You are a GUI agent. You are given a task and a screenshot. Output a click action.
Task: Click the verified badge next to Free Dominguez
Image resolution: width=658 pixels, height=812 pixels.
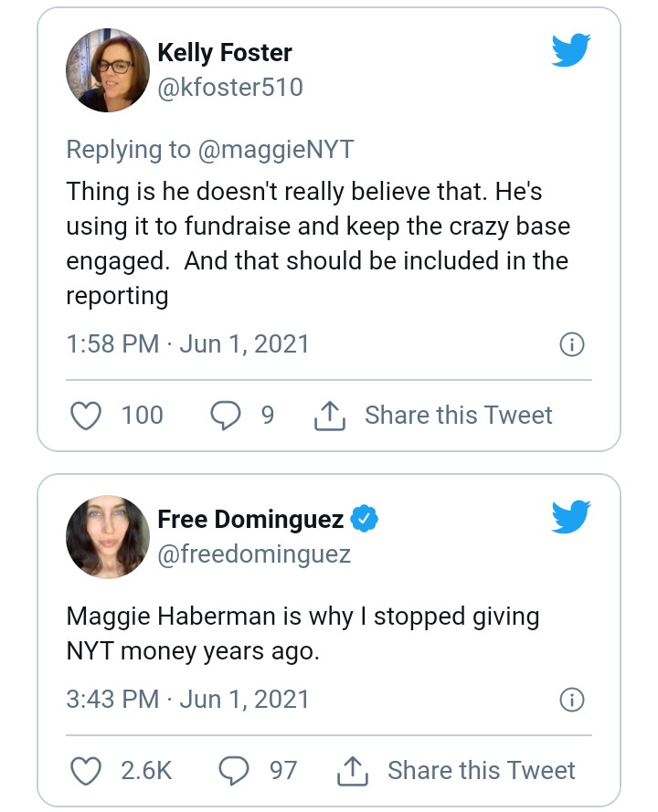[365, 520]
